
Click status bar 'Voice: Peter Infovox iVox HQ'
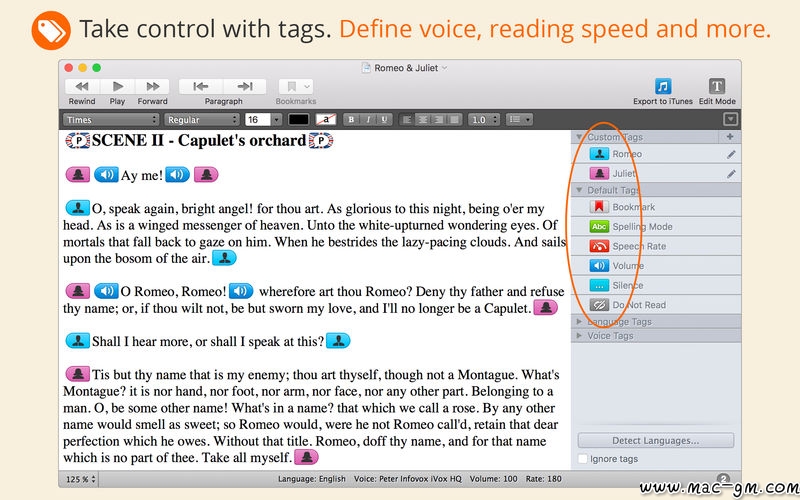tap(408, 479)
